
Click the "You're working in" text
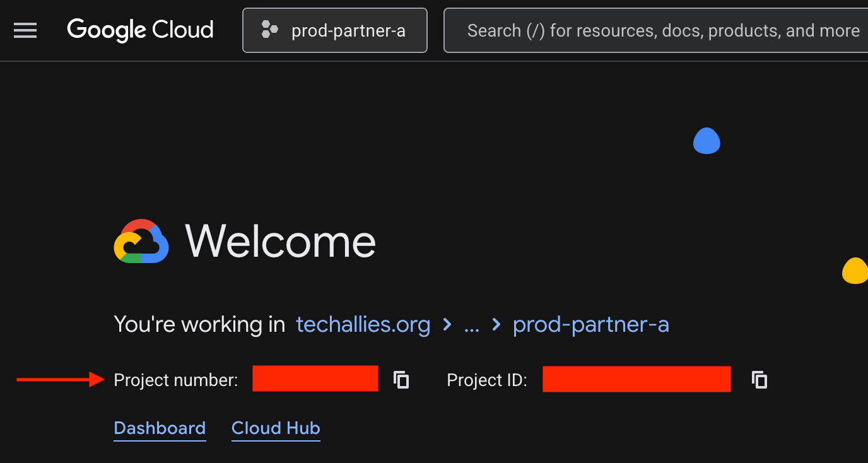[199, 325]
